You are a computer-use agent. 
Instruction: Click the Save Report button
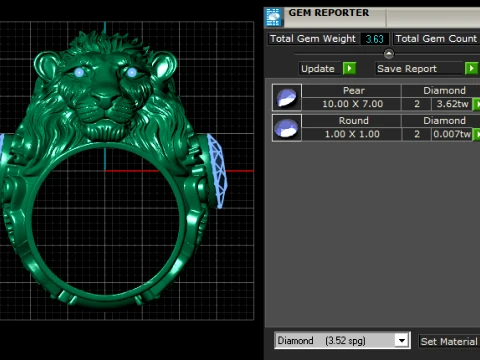click(419, 68)
